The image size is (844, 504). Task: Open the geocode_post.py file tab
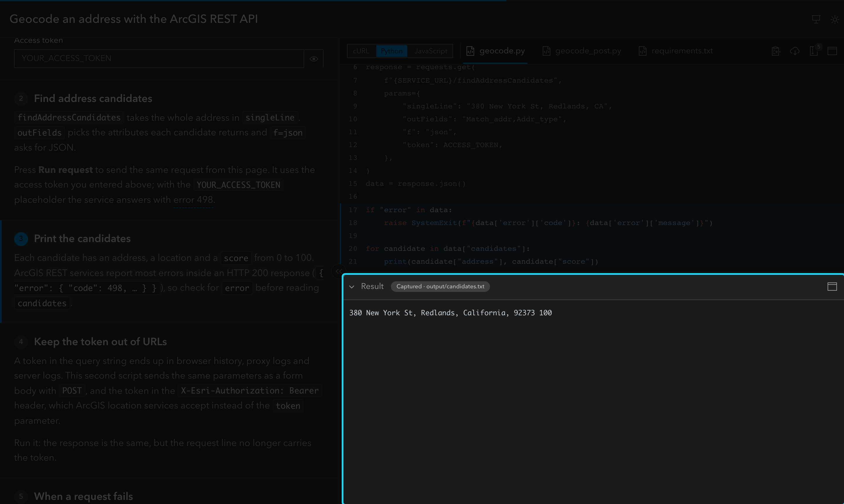tap(582, 51)
